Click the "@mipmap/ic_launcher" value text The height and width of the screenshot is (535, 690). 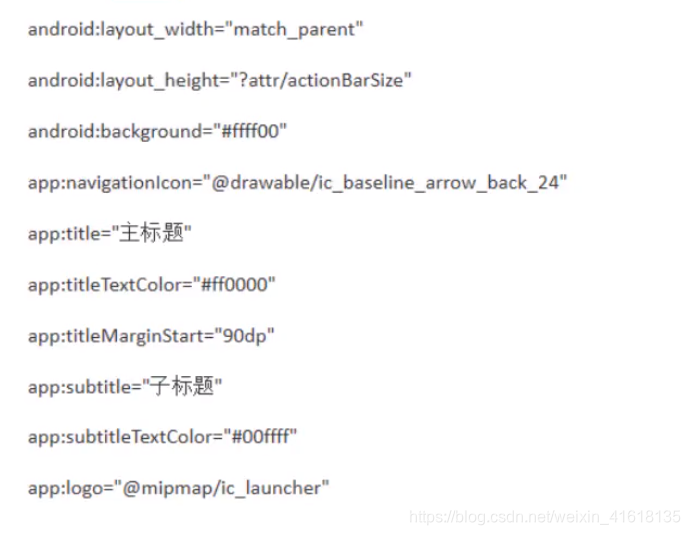[x=222, y=488]
